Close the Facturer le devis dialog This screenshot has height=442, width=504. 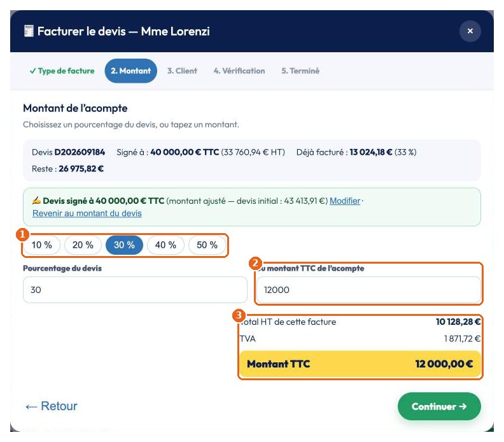tap(470, 31)
